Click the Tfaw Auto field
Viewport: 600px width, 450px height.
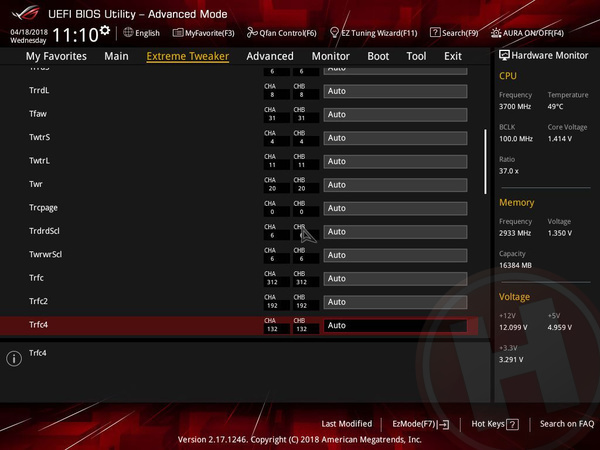[395, 114]
